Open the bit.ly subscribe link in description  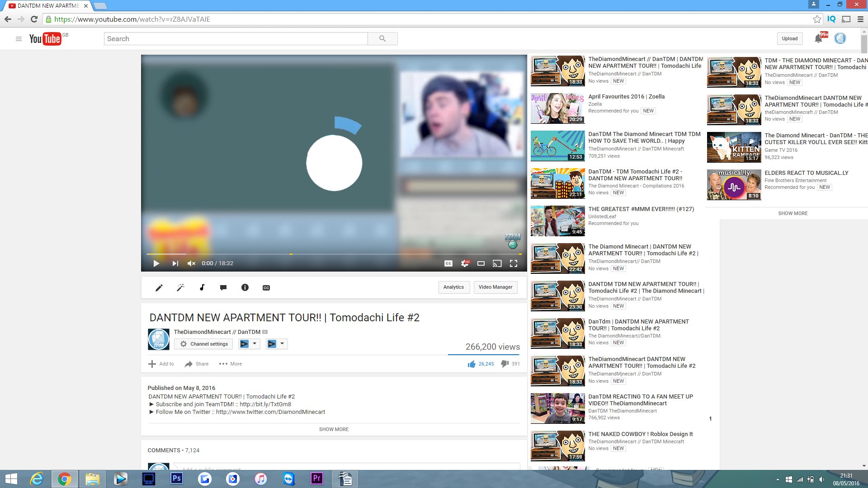click(265, 404)
